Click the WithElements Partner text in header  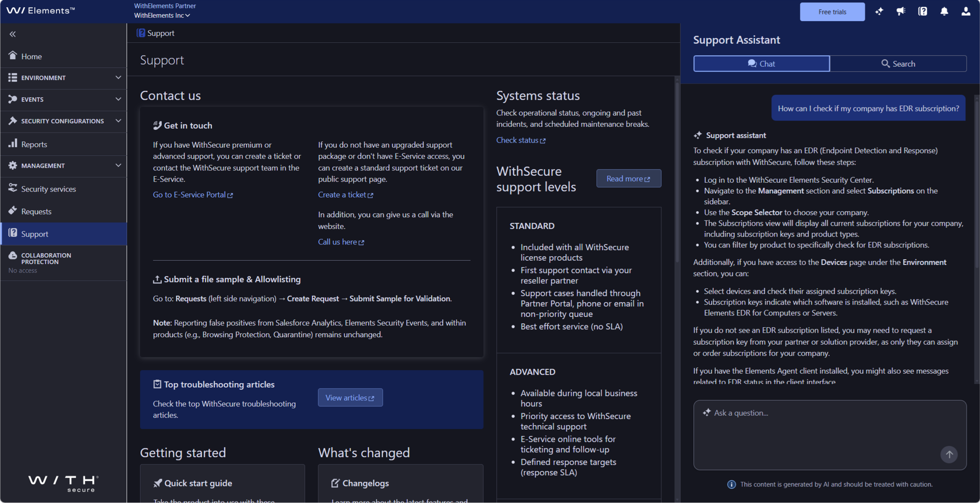[x=165, y=6]
